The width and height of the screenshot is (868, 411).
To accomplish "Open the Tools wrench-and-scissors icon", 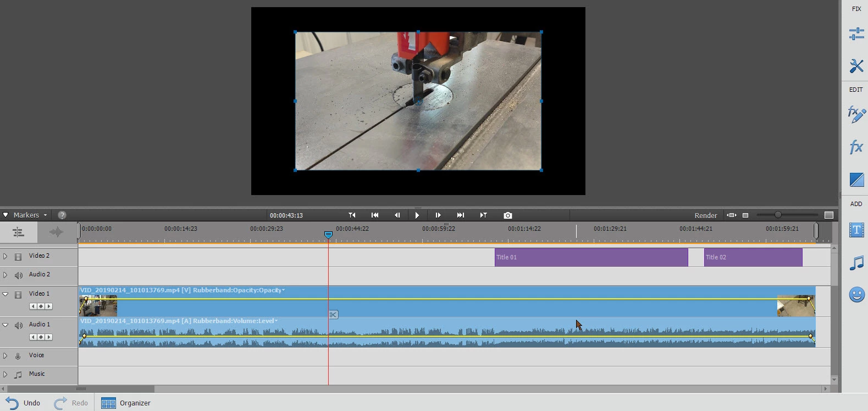I will click(856, 66).
